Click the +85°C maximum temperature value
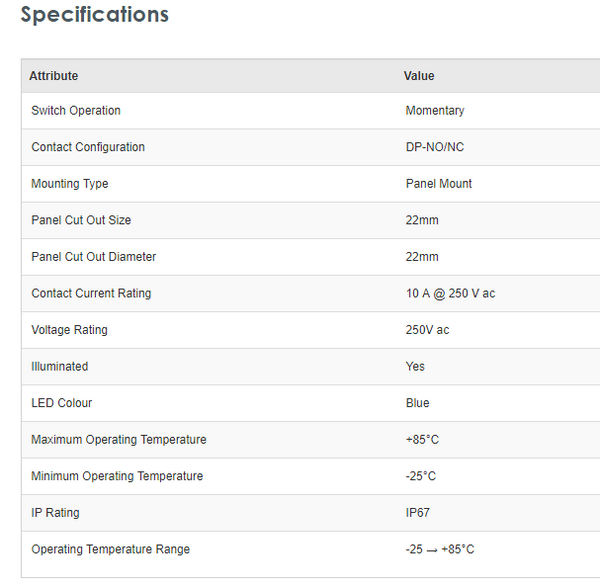The image size is (600, 587). pos(421,440)
